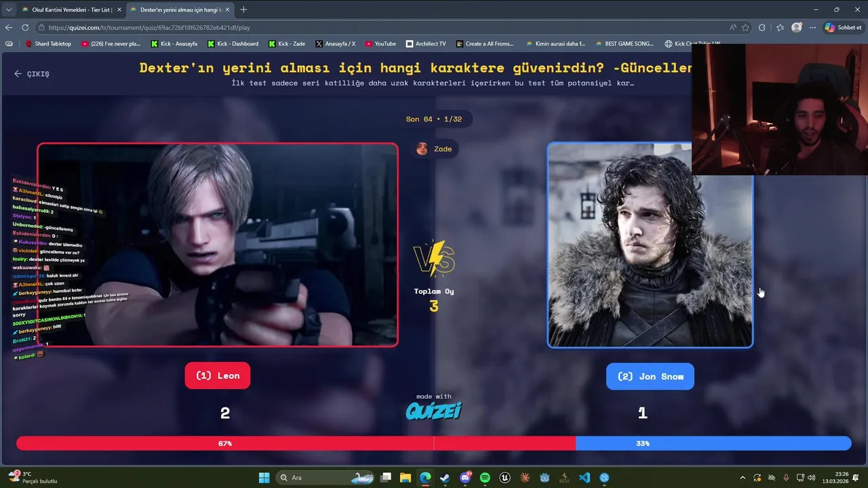Open the read aloud option
Screen dimensions: 868x488
(732, 28)
